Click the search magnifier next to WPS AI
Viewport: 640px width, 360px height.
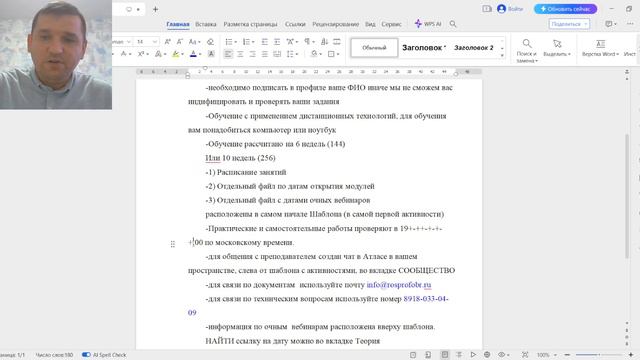[453, 24]
